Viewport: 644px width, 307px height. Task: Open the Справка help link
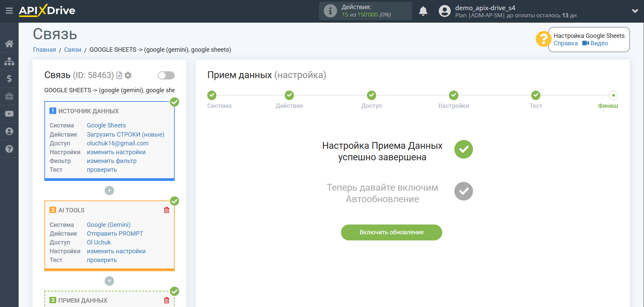click(565, 43)
